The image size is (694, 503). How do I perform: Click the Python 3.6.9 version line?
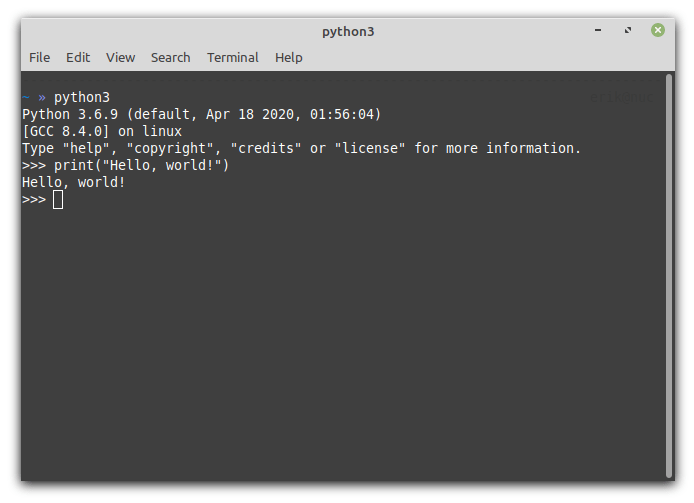coord(200,114)
